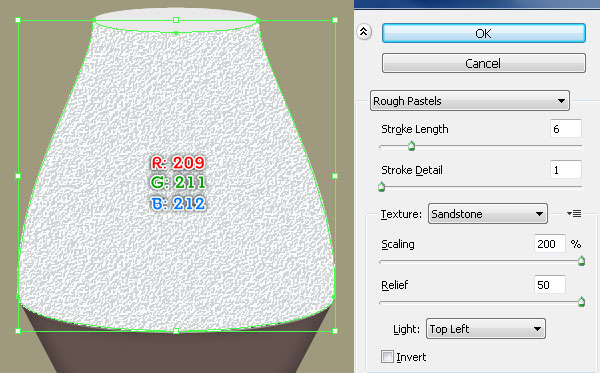600x373 pixels.
Task: Open the Light direction Top Left dropdown
Action: pyautogui.click(x=486, y=329)
